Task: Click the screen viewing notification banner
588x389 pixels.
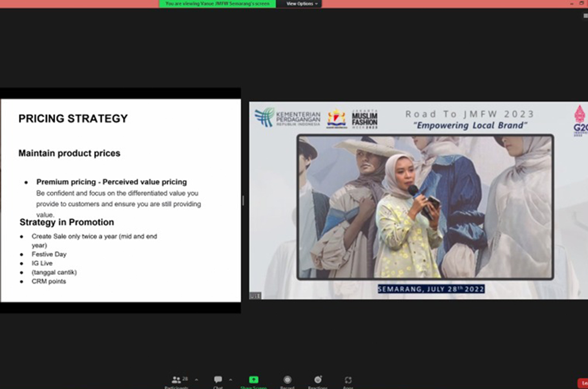Action: 217,3
